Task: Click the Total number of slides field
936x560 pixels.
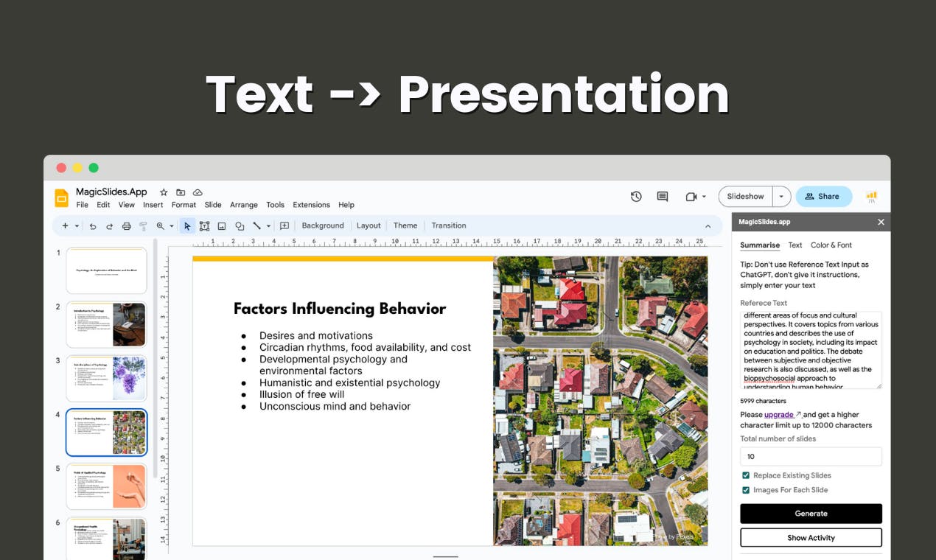Action: [x=811, y=456]
